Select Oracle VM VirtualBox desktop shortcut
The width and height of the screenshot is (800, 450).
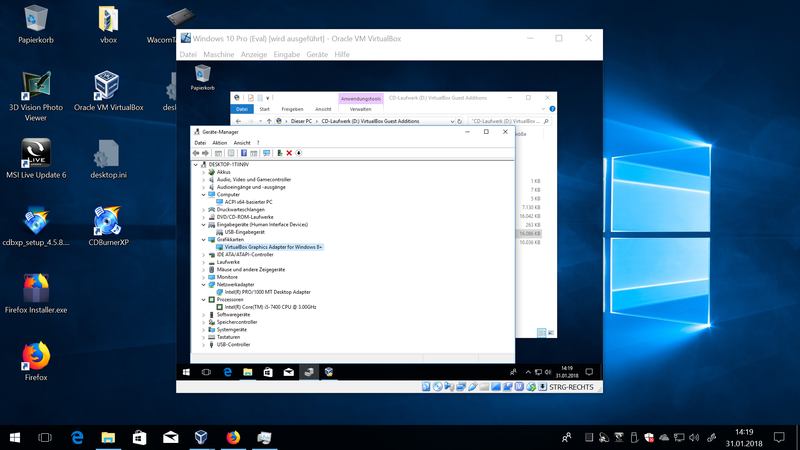point(108,91)
